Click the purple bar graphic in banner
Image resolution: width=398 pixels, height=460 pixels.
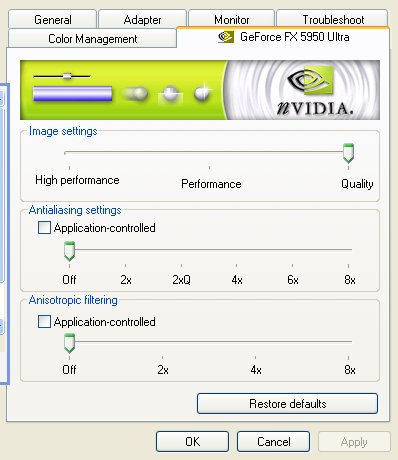[72, 93]
